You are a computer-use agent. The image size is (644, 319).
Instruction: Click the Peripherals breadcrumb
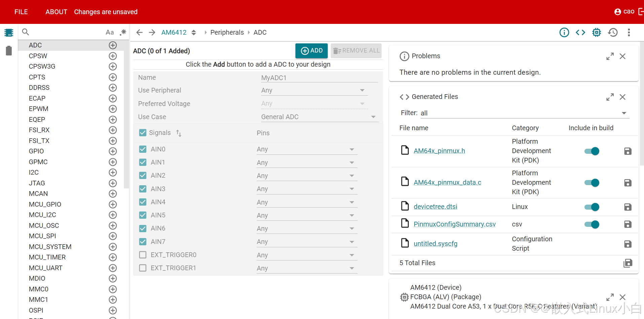(227, 32)
